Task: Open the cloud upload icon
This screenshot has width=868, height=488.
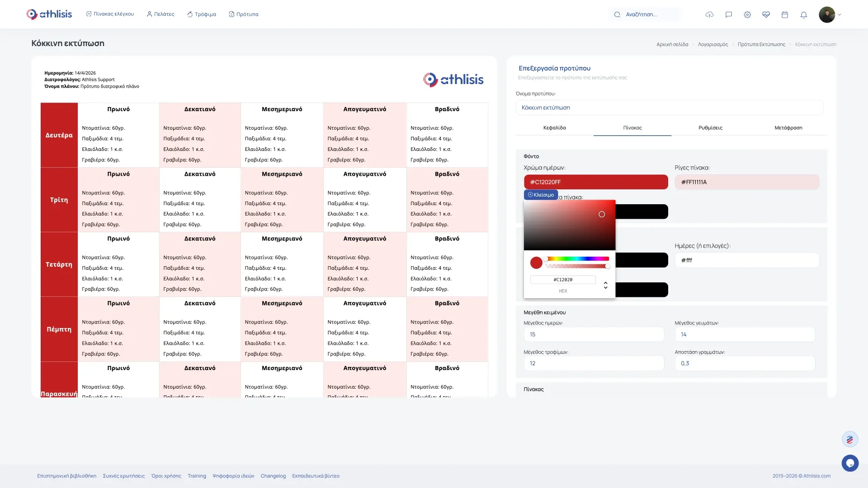Action: [709, 14]
